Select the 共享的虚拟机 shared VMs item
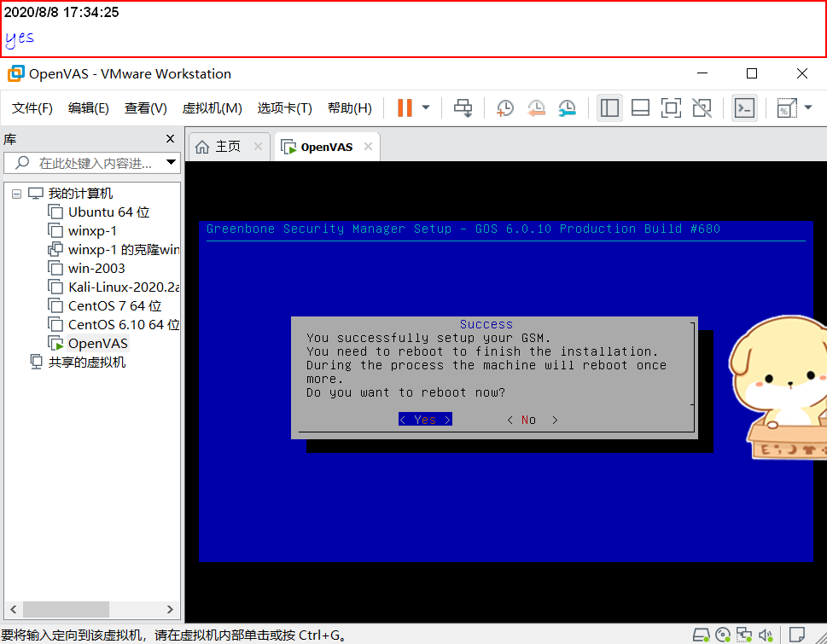The height and width of the screenshot is (644, 827). click(87, 362)
